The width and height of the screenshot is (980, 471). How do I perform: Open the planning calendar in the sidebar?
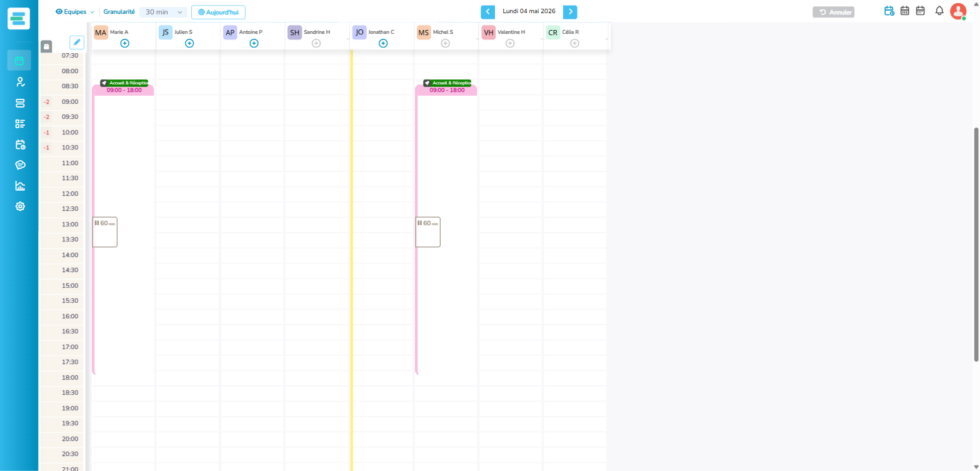pos(19,61)
